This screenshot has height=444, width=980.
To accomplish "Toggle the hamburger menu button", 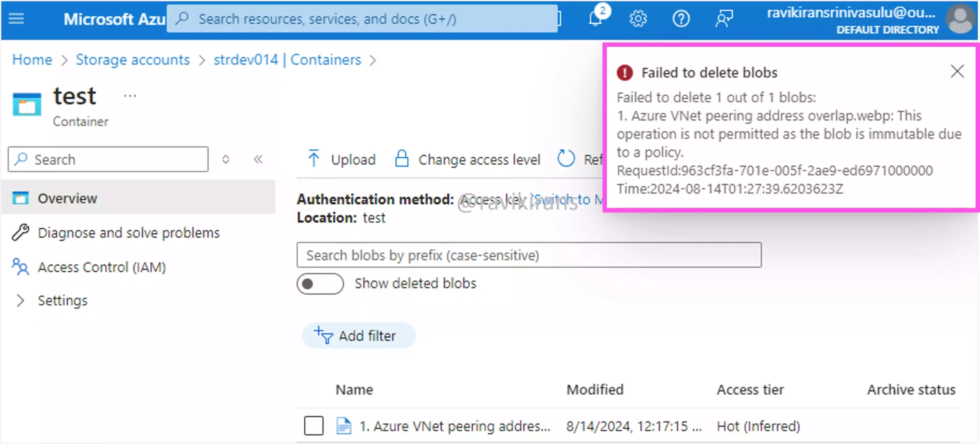I will tap(17, 19).
